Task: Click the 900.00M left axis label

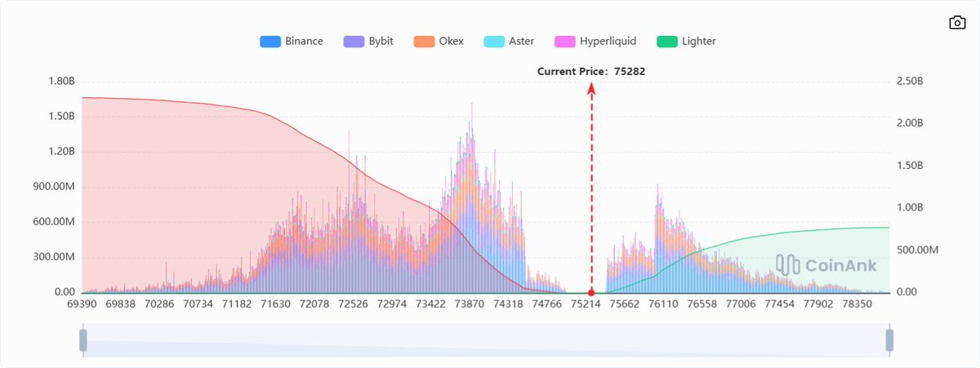Action: tap(54, 187)
